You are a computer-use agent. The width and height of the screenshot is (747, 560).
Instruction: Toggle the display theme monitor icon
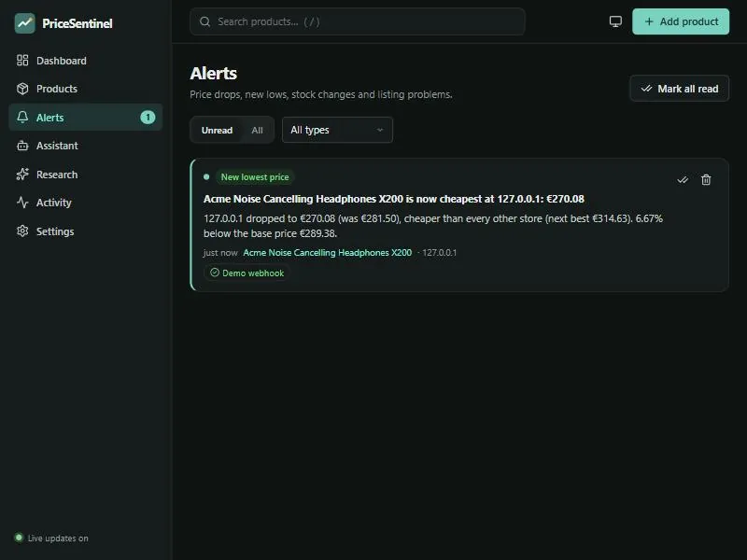click(615, 21)
